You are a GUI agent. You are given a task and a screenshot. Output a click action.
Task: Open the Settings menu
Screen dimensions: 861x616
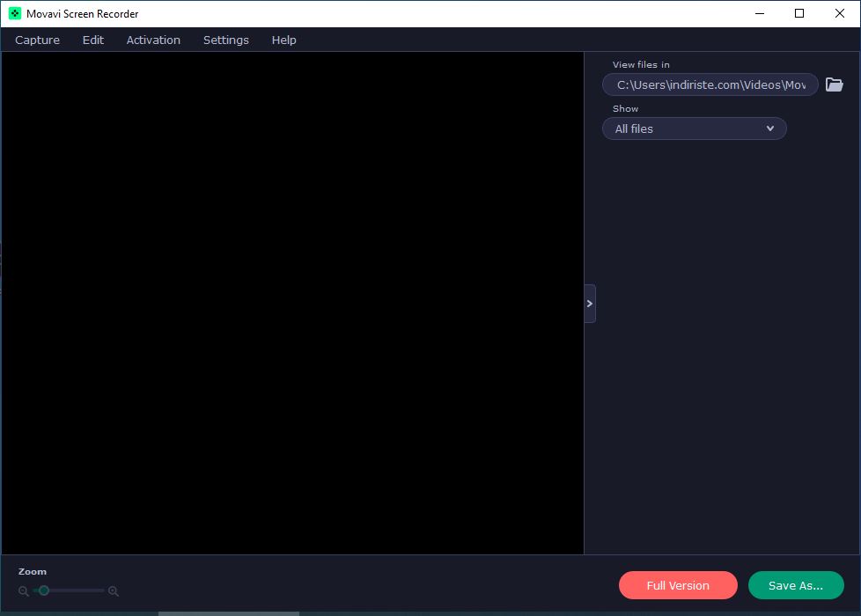point(225,40)
